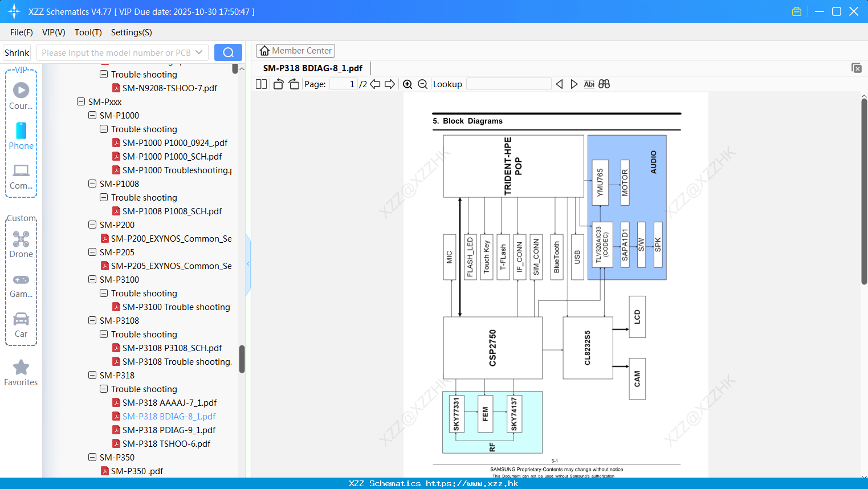The image size is (868, 489).
Task: Collapse the SM-P318 tree node
Action: click(92, 375)
